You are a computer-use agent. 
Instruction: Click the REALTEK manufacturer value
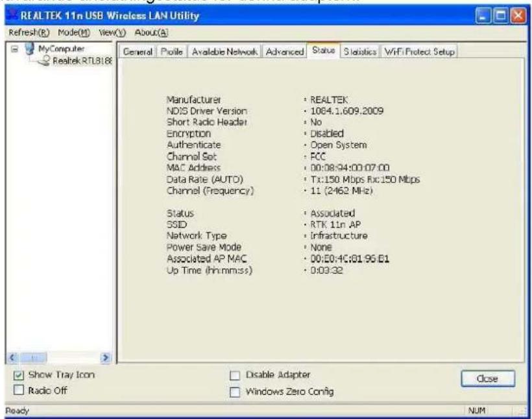[329, 100]
